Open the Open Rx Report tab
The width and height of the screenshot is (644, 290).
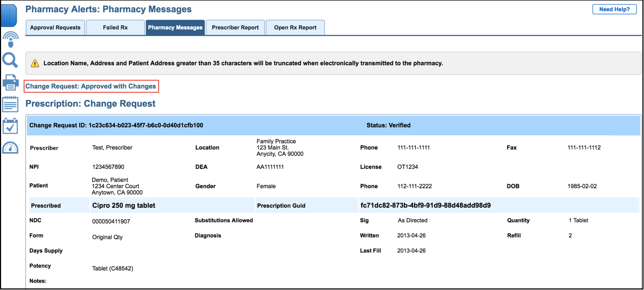pos(295,28)
